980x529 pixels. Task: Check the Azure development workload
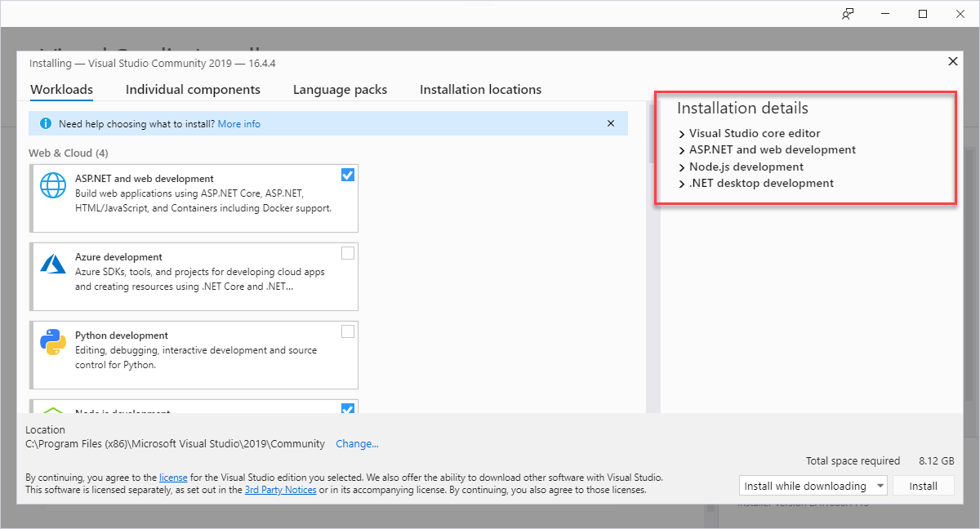[348, 253]
